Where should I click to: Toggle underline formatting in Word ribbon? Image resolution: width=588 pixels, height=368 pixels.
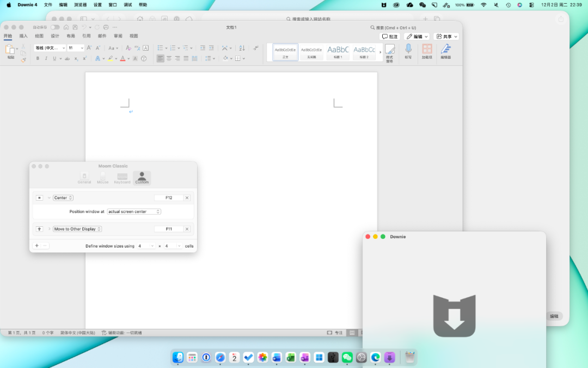coord(54,58)
